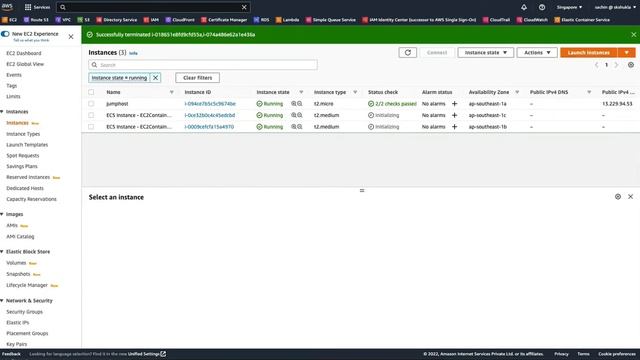
Task: Focus the top AWS search bar
Action: [153, 7]
